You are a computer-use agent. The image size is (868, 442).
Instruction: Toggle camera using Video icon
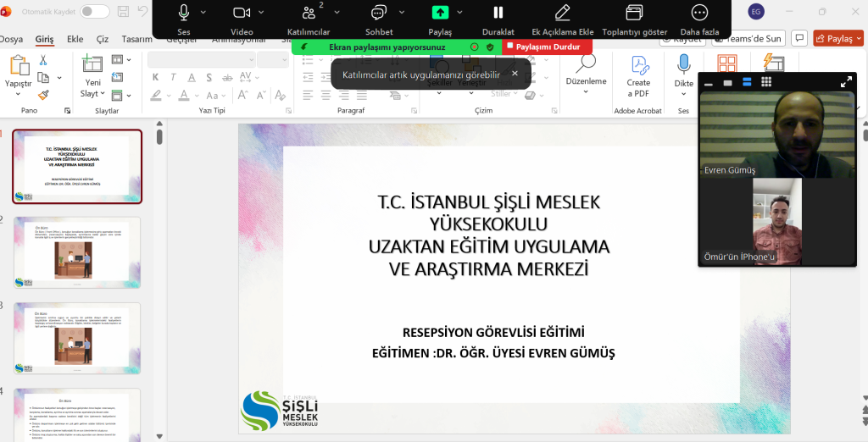pos(242,13)
